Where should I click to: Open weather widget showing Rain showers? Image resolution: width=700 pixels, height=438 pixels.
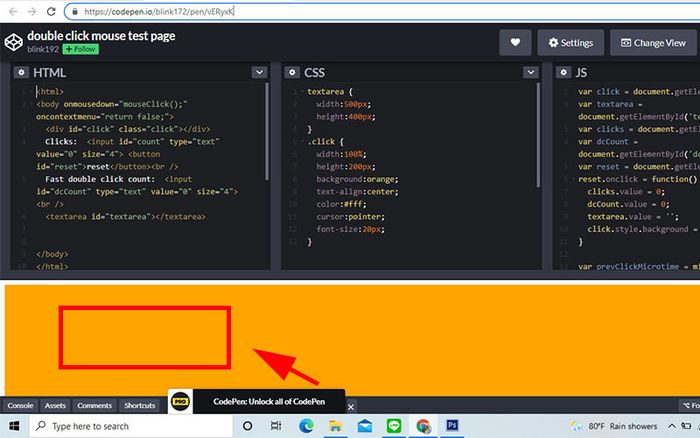(614, 426)
